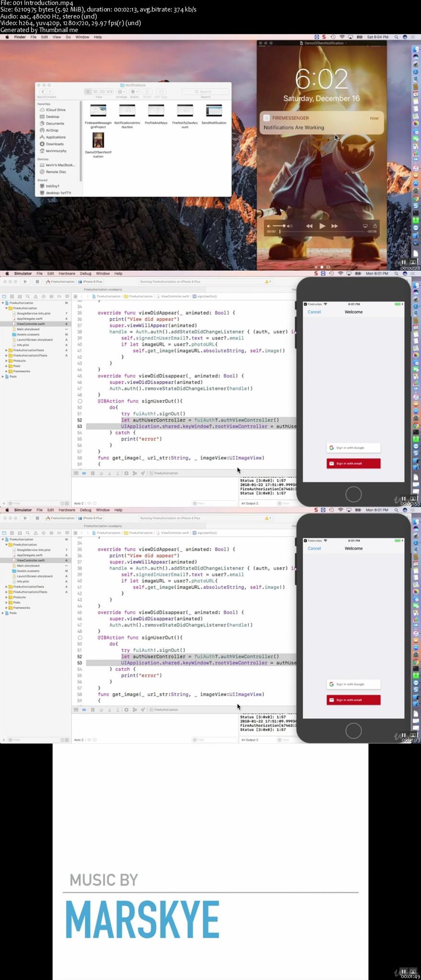Click the QuickTime playback progress bar
This screenshot has width=421, height=980.
point(322,232)
